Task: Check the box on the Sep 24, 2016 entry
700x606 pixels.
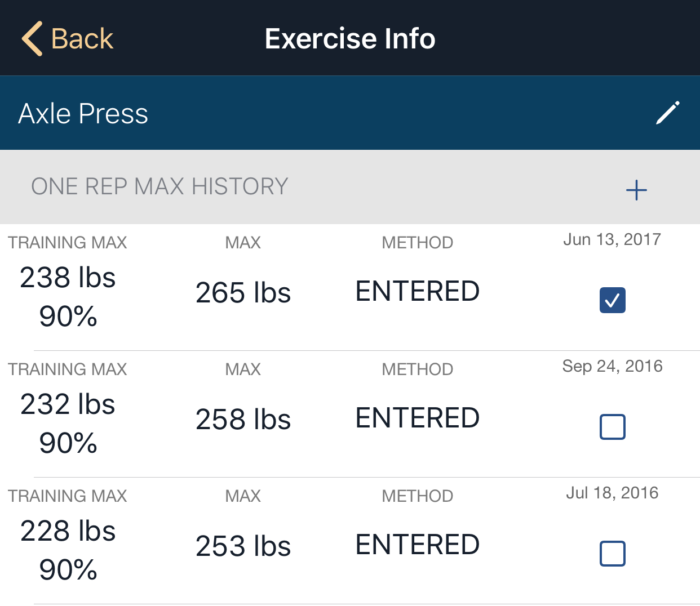Action: click(612, 427)
